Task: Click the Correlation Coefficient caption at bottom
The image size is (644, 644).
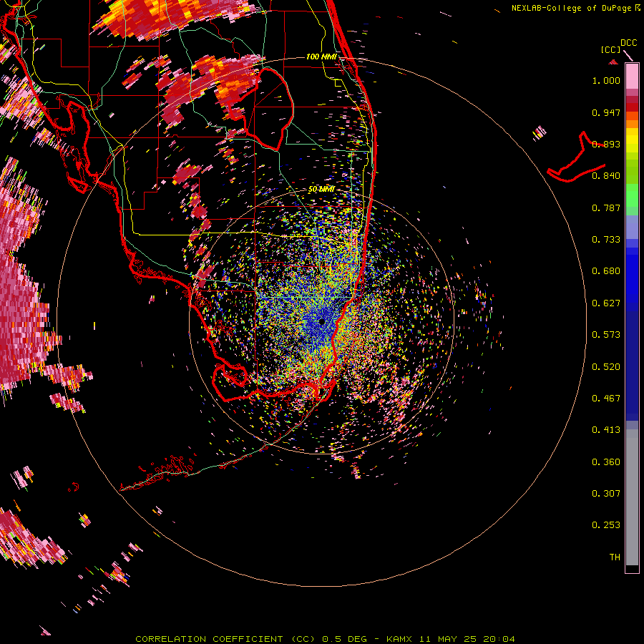Action: [325, 639]
